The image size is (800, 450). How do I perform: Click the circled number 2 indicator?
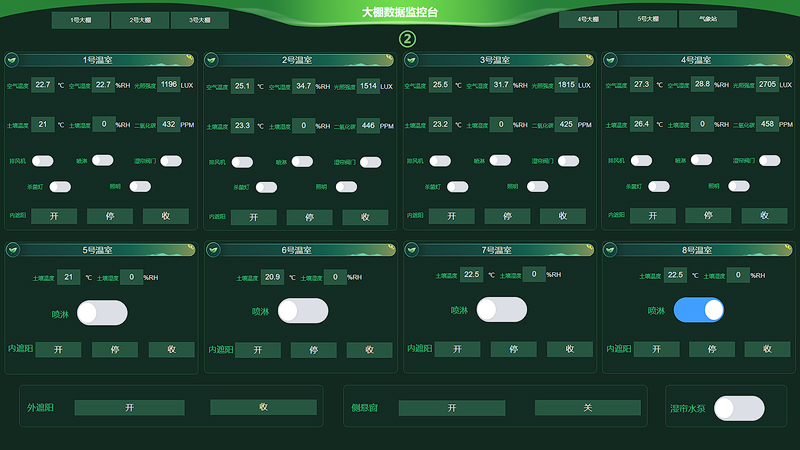click(407, 39)
